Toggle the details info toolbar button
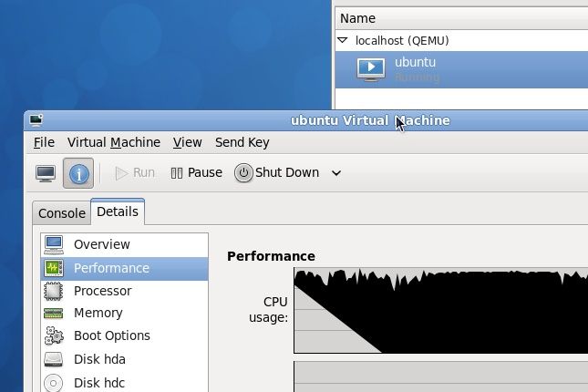The height and width of the screenshot is (392, 588). point(78,173)
